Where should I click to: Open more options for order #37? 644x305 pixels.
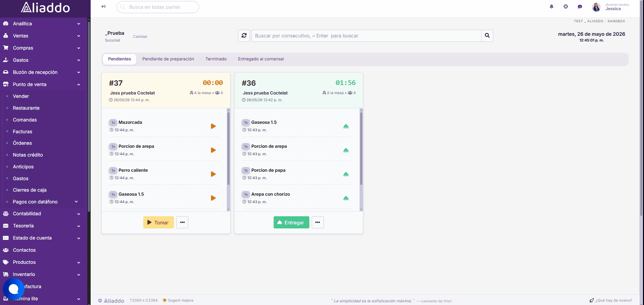[182, 222]
